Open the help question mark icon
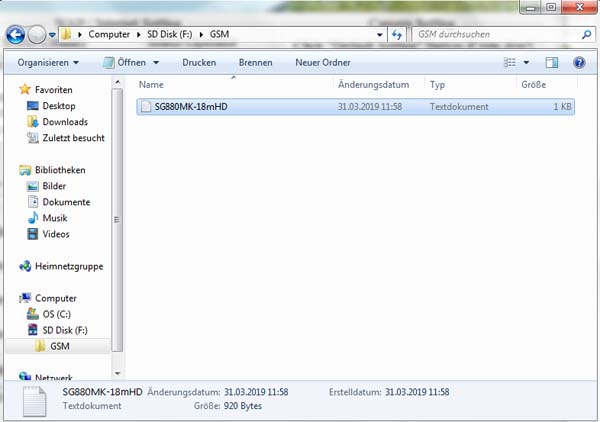The height and width of the screenshot is (422, 600). [x=579, y=62]
